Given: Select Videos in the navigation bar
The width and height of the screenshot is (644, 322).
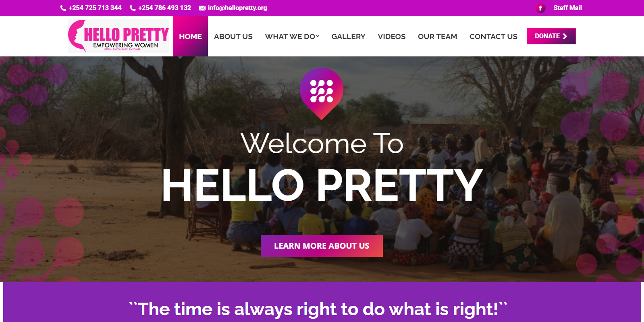Looking at the screenshot, I should point(391,37).
